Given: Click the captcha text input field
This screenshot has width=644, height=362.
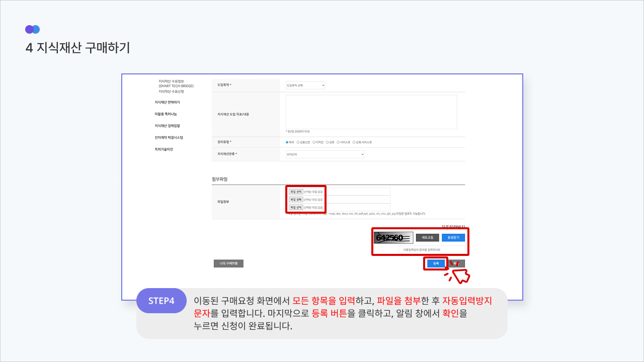Looking at the screenshot, I should pyautogui.click(x=432, y=249).
